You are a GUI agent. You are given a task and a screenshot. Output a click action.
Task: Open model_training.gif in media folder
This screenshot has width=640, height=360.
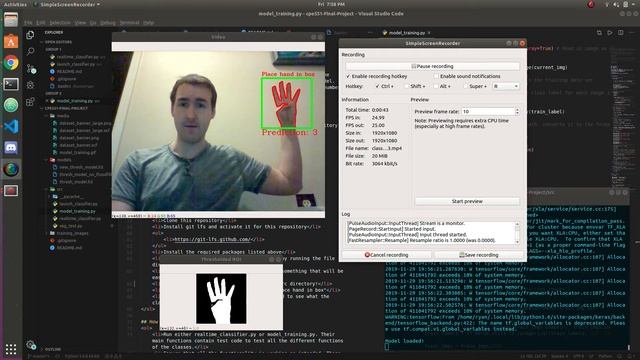point(78,153)
